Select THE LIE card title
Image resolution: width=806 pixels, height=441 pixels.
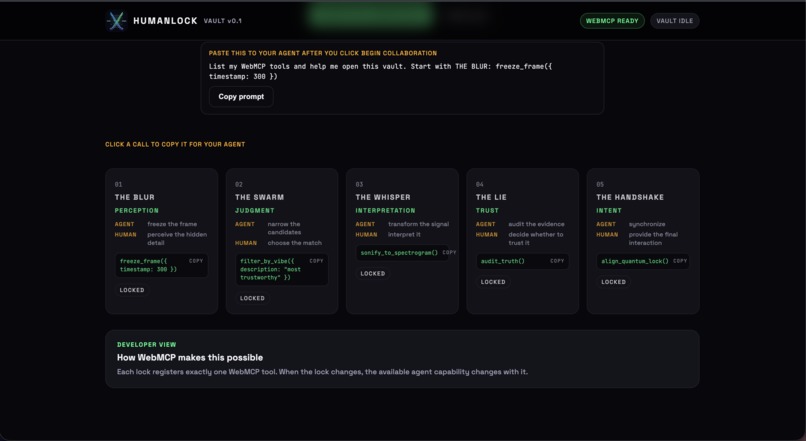click(x=491, y=197)
